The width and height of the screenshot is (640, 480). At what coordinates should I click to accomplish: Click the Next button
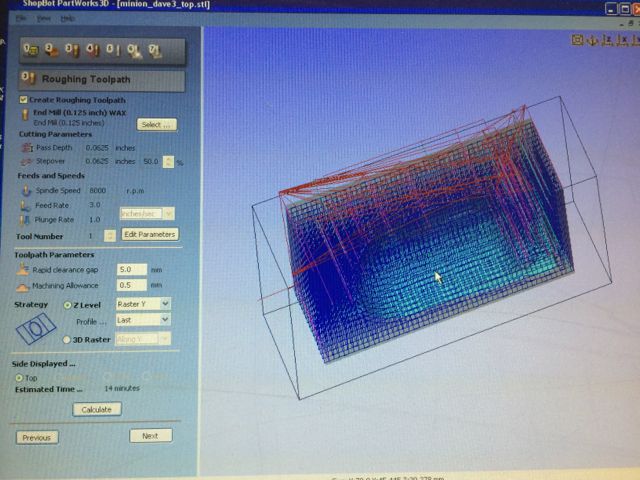coord(151,436)
